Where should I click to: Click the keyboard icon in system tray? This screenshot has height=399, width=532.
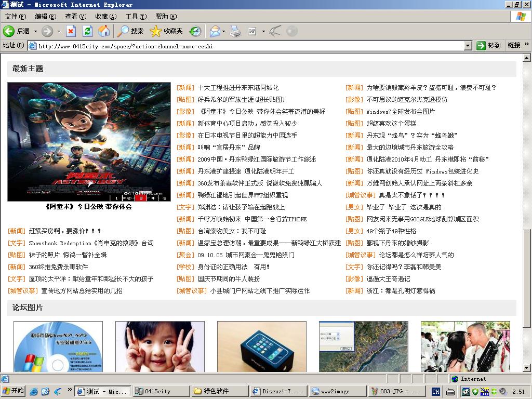pos(450,392)
